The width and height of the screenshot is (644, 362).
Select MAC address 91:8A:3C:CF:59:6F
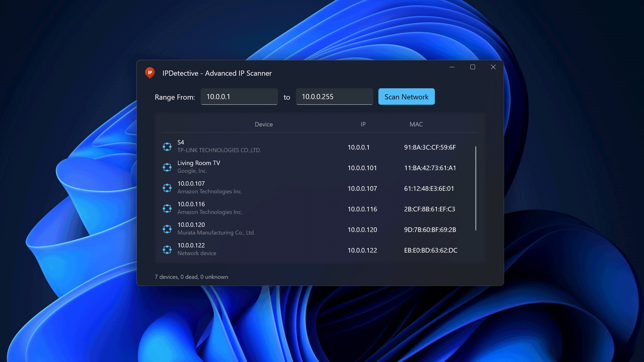430,147
